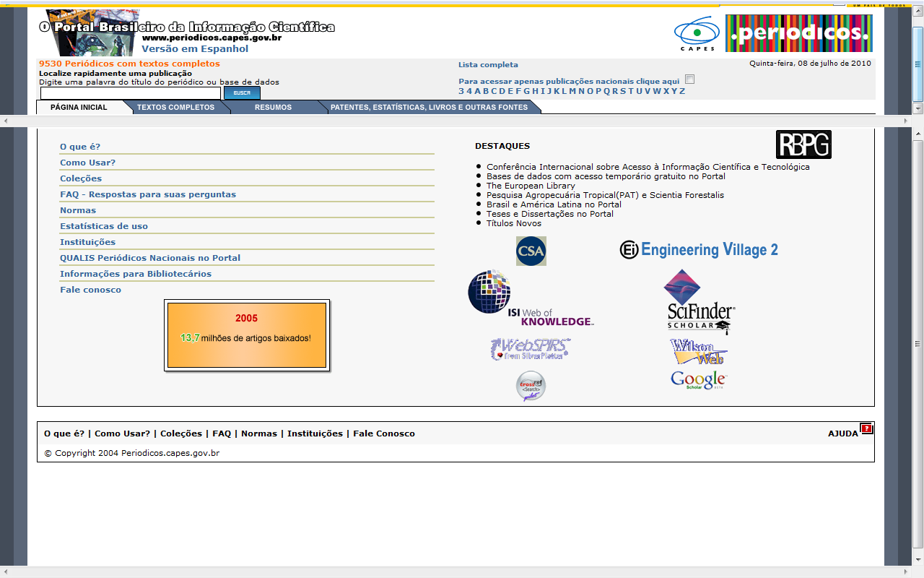The width and height of the screenshot is (924, 578).
Task: Click the 2005 articles downloaded banner
Action: 246,335
